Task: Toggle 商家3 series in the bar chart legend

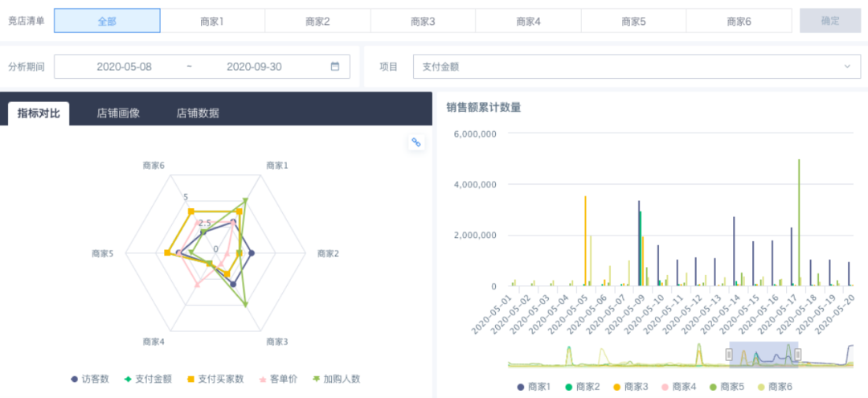Action: [630, 387]
